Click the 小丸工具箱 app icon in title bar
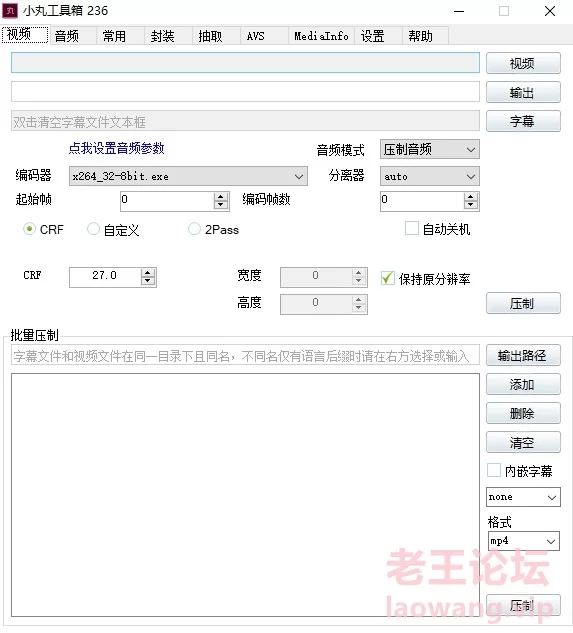The image size is (573, 633). 10,10
